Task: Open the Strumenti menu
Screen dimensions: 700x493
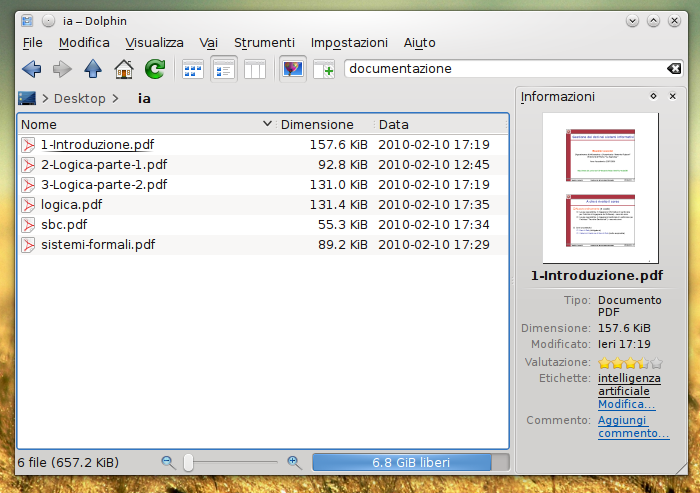Action: [264, 42]
